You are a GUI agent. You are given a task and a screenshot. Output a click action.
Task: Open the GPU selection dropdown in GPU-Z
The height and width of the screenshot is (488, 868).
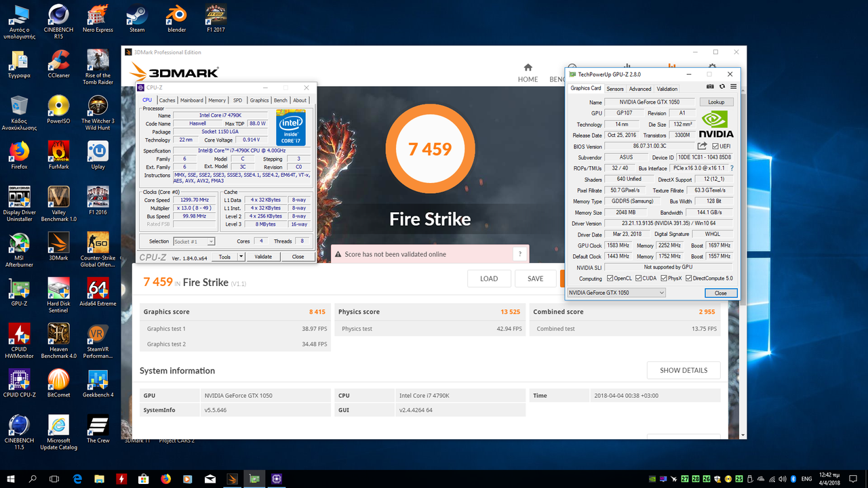(x=616, y=293)
